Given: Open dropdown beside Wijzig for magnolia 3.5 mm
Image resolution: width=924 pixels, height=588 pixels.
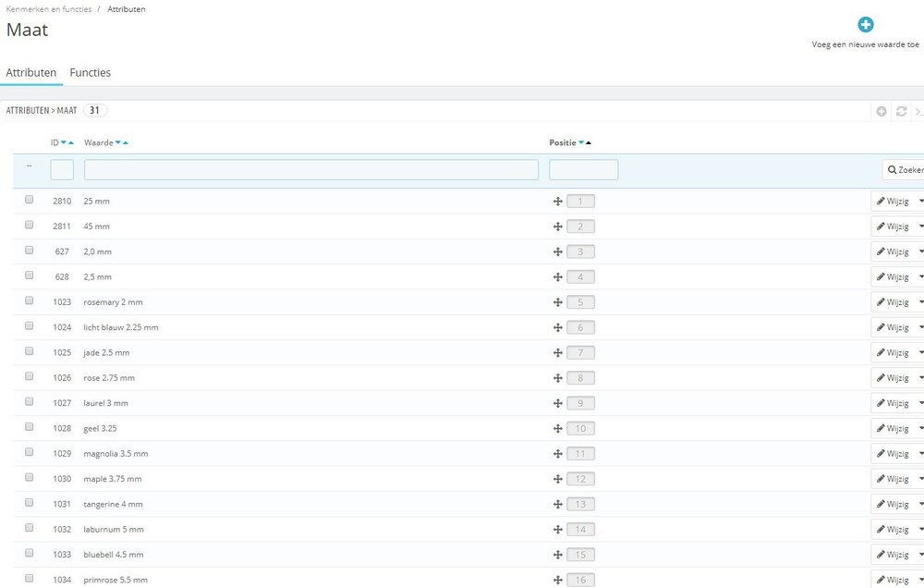Looking at the screenshot, I should (x=920, y=454).
